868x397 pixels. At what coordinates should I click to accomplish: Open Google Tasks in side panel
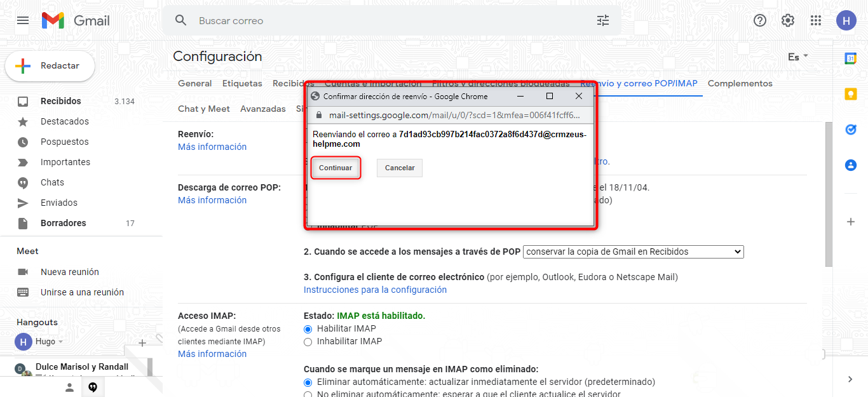(x=850, y=130)
